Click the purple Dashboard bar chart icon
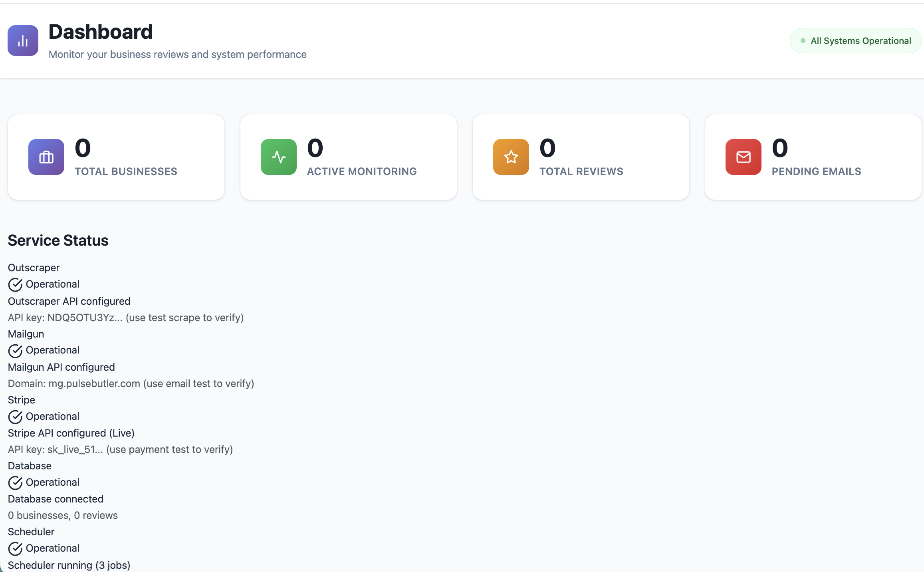This screenshot has height=572, width=924. [x=23, y=41]
